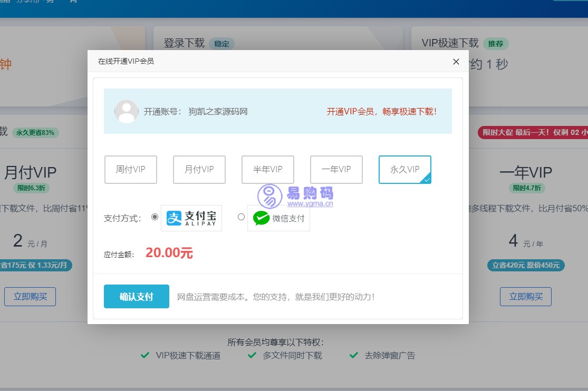Choose the 月付VIP plan
This screenshot has width=588, height=391.
tap(199, 169)
